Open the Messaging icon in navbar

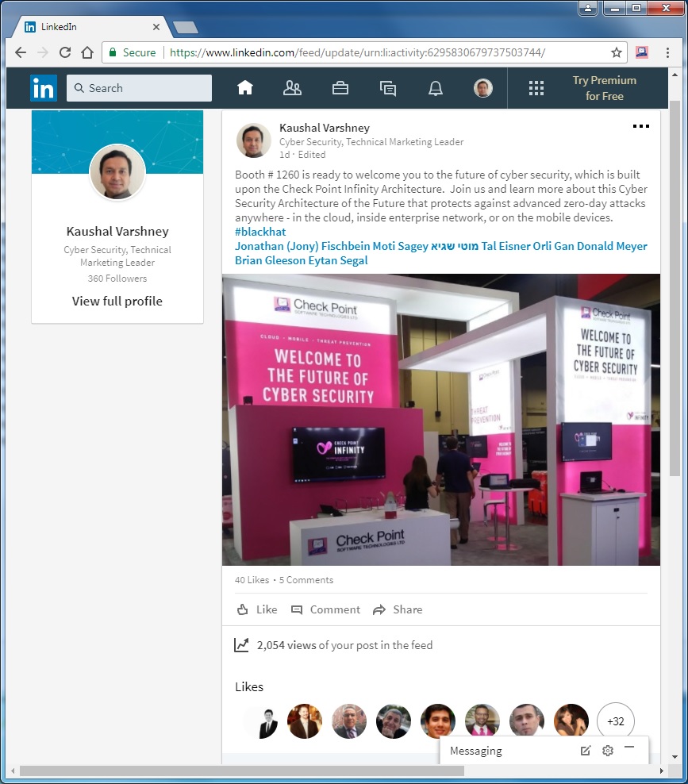tap(387, 89)
